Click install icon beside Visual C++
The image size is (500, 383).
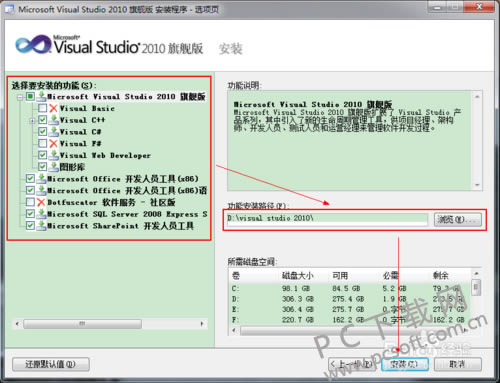(53, 120)
